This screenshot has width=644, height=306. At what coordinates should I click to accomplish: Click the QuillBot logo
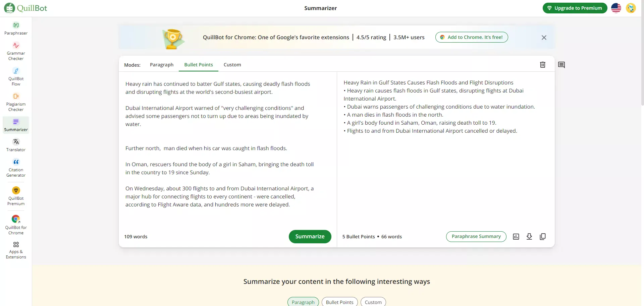click(x=26, y=8)
